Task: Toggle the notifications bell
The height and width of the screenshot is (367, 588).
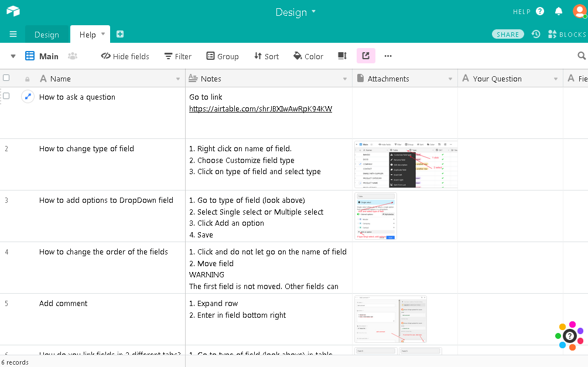Action: [x=558, y=11]
